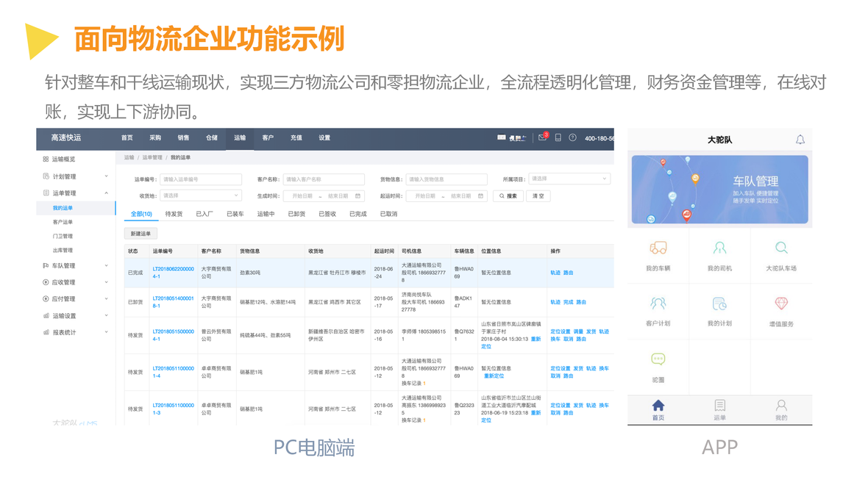Image resolution: width=868 pixels, height=488 pixels.
Task: Tap the 车队管理 banner in the app
Action: pos(719,190)
